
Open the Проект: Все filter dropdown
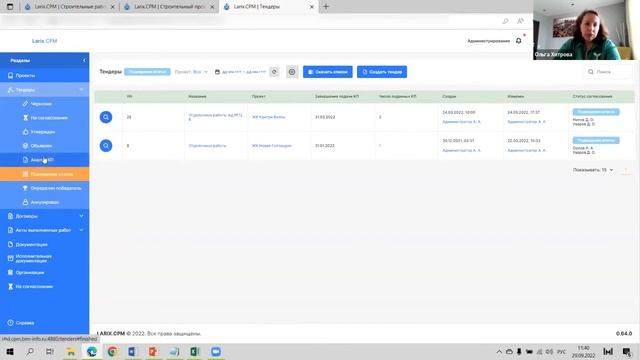(191, 72)
